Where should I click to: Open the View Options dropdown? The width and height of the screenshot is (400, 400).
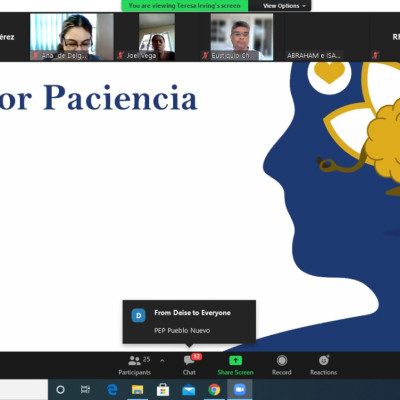click(x=284, y=6)
